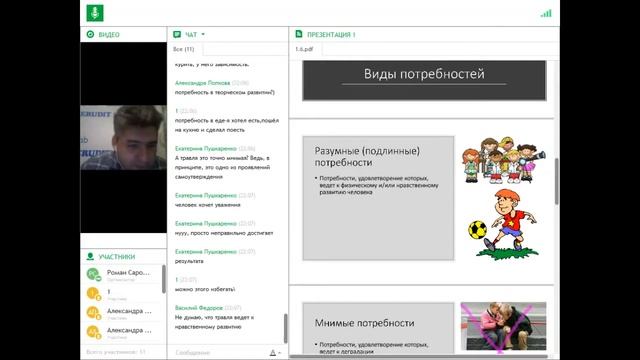Click the Роман Саро... participant avatar
Image resolution: width=640 pixels, height=360 pixels.
coord(93,273)
